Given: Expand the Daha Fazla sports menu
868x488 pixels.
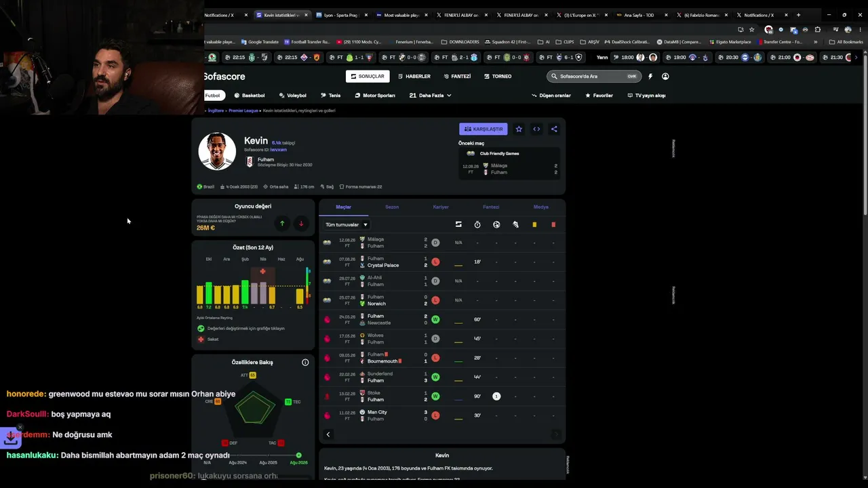Looking at the screenshot, I should (430, 96).
